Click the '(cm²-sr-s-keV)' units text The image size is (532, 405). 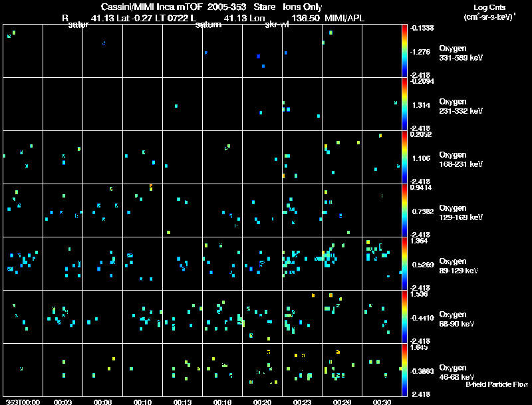[489, 17]
